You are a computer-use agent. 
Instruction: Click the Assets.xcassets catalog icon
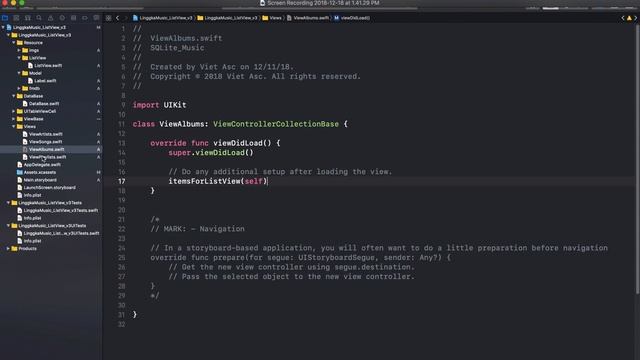click(x=20, y=172)
